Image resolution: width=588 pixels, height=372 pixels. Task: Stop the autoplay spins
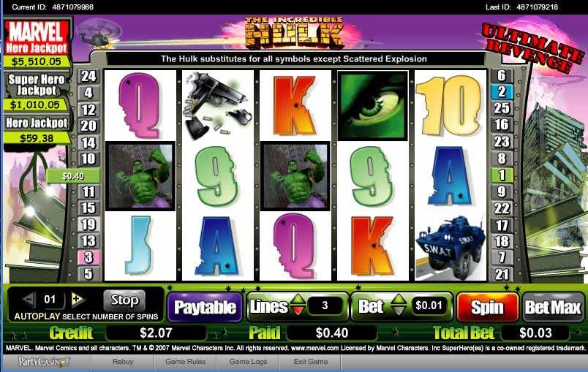tap(124, 300)
